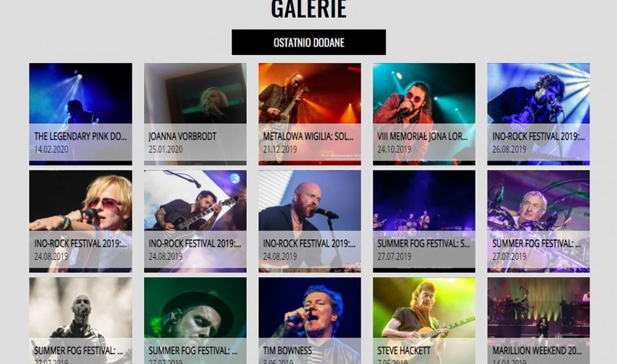Open Marillion Weekend gallery thumbnail
The image size is (617, 364).
pyautogui.click(x=538, y=321)
